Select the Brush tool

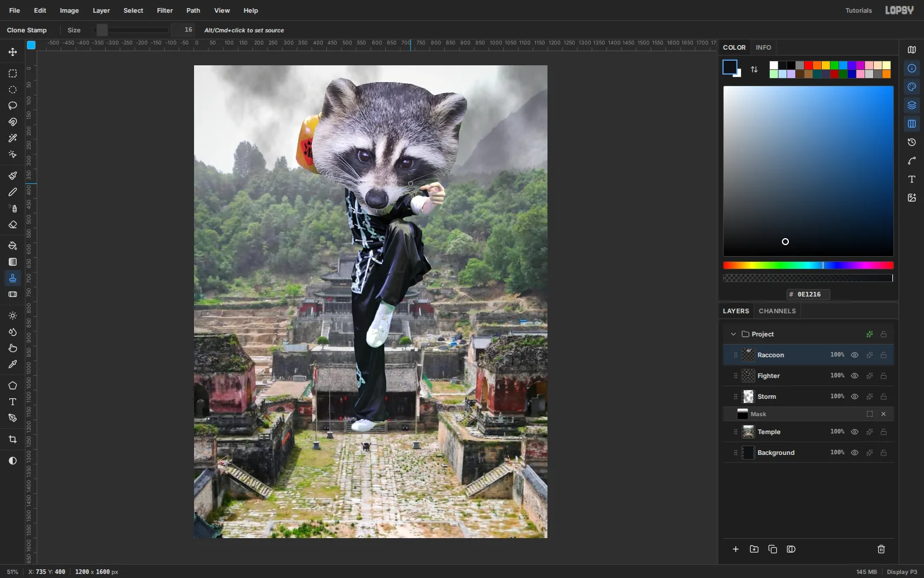click(x=13, y=176)
